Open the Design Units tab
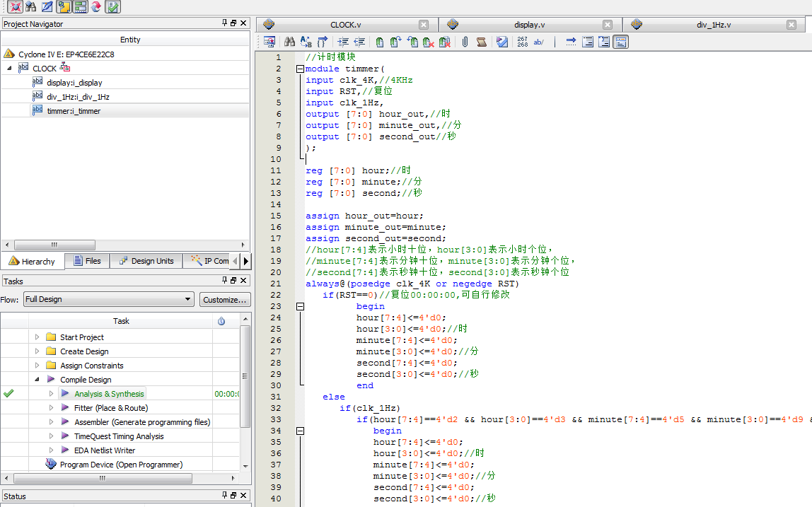The height and width of the screenshot is (507, 812). [146, 261]
